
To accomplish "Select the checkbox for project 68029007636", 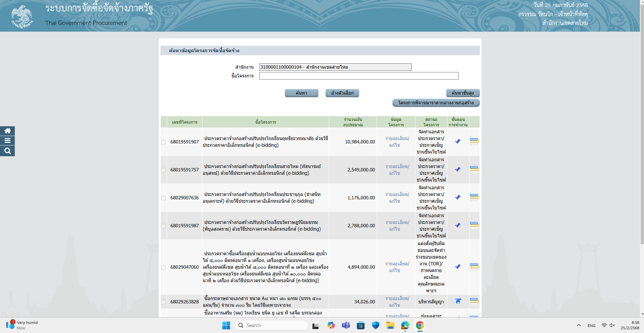I will (x=163, y=198).
